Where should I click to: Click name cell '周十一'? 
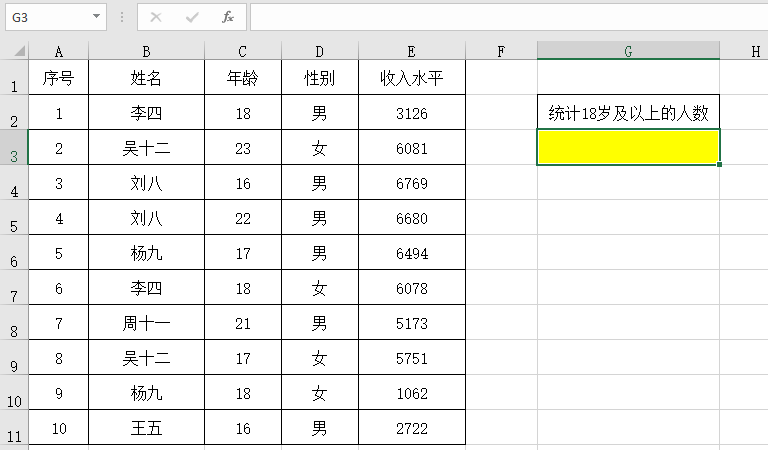(146, 323)
